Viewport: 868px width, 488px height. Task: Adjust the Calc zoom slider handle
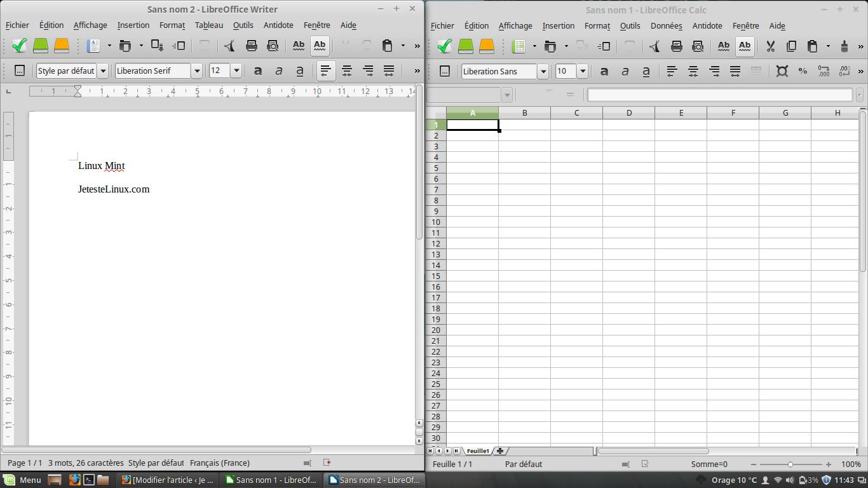790,464
